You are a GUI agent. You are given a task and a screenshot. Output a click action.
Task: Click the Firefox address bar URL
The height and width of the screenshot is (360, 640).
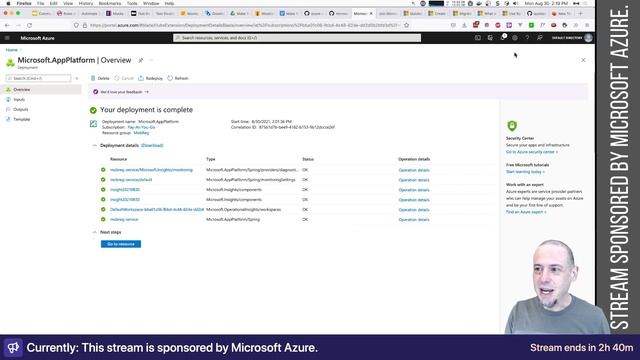pos(244,25)
